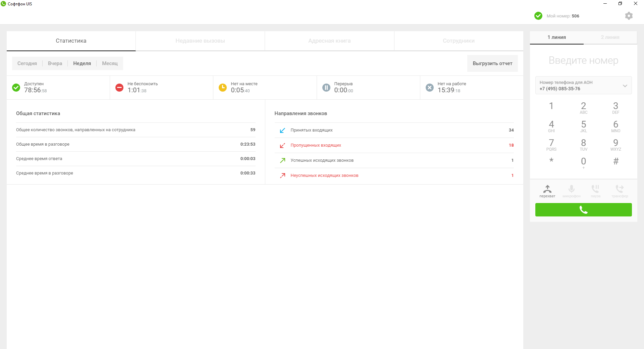Switch to '2 линия' phone line
This screenshot has width=644, height=349.
(x=610, y=37)
